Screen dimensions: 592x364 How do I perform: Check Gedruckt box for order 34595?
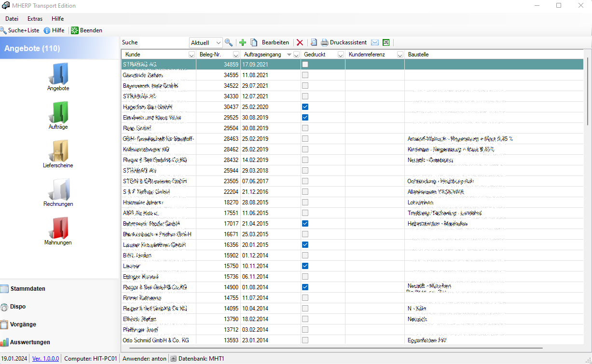coord(305,75)
